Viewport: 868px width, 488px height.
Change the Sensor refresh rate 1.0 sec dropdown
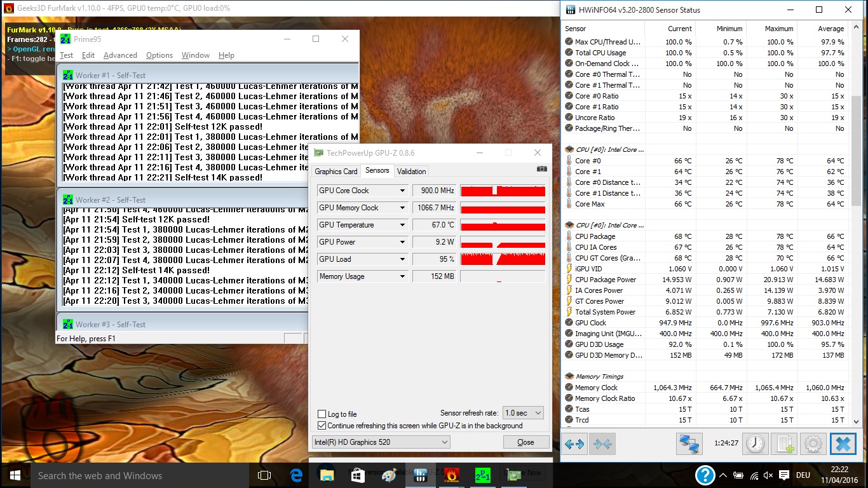[523, 413]
